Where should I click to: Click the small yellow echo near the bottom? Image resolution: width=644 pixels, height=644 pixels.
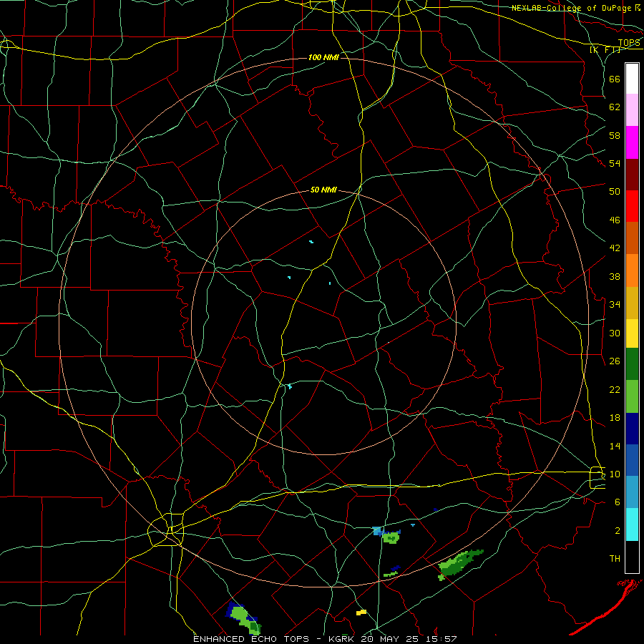pos(361,613)
